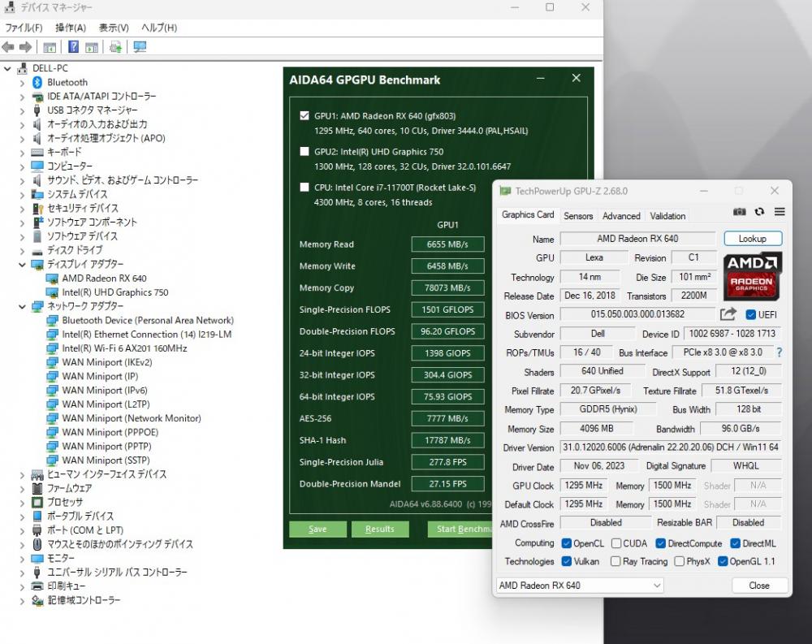Click Scan for hardware changes monitor icon

(140, 47)
